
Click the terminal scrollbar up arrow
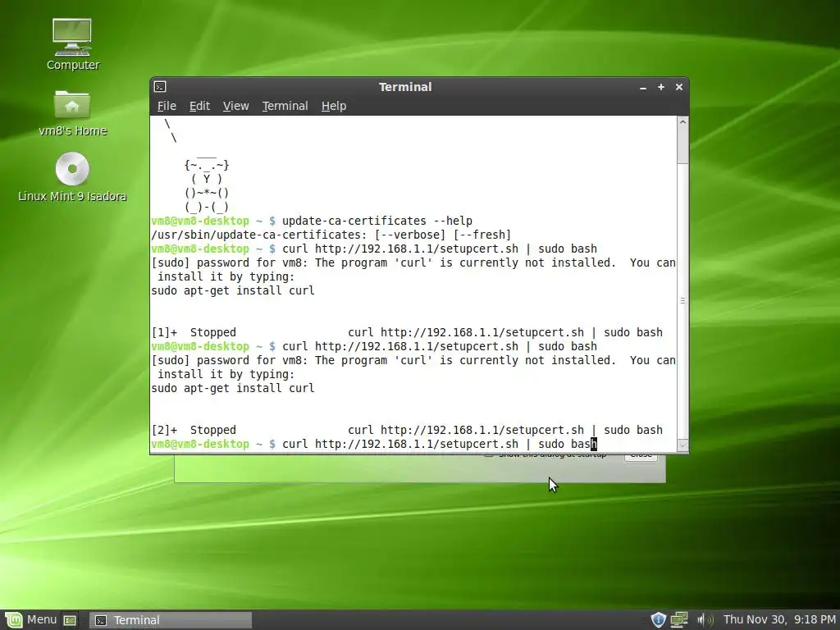(682, 121)
